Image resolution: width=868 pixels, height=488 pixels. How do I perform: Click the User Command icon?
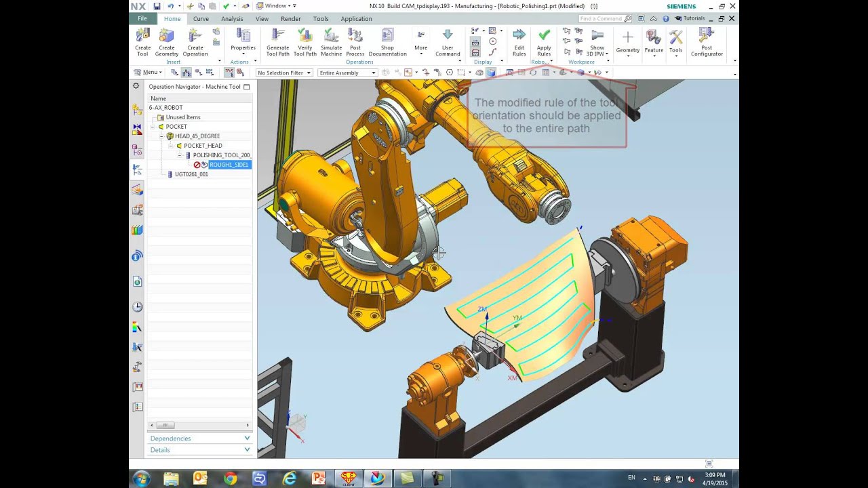(x=448, y=42)
